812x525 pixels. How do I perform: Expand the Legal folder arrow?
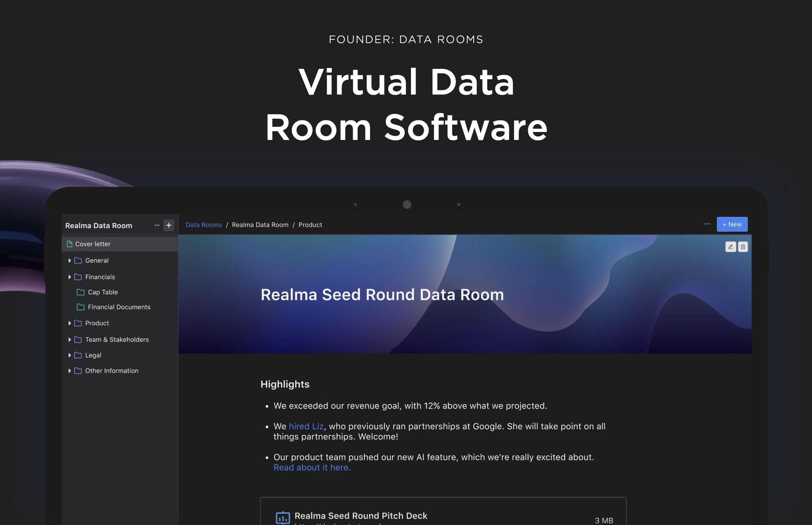point(70,355)
